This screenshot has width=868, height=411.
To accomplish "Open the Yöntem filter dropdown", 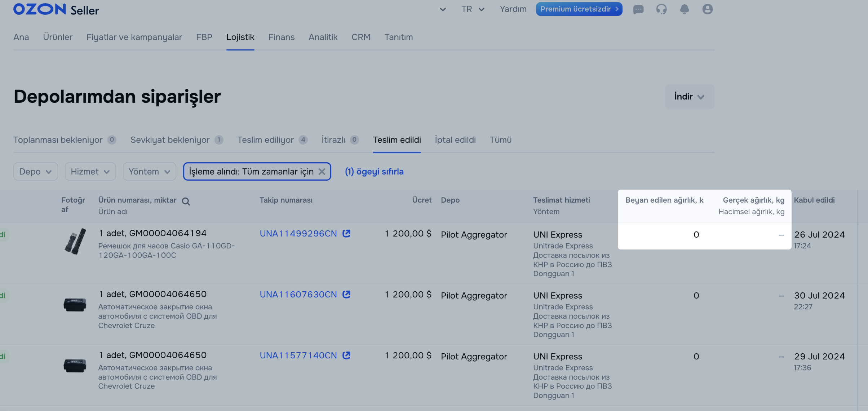I will coord(149,172).
